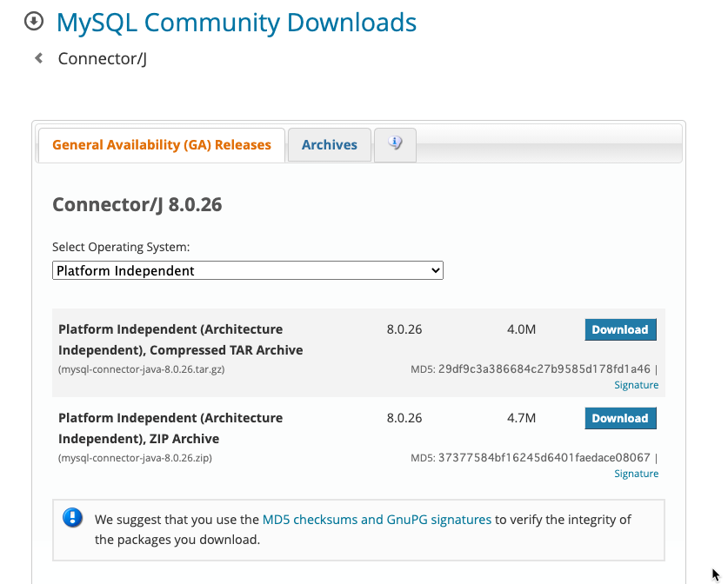Switch to the Archives tab
728x584 pixels.
(x=330, y=145)
